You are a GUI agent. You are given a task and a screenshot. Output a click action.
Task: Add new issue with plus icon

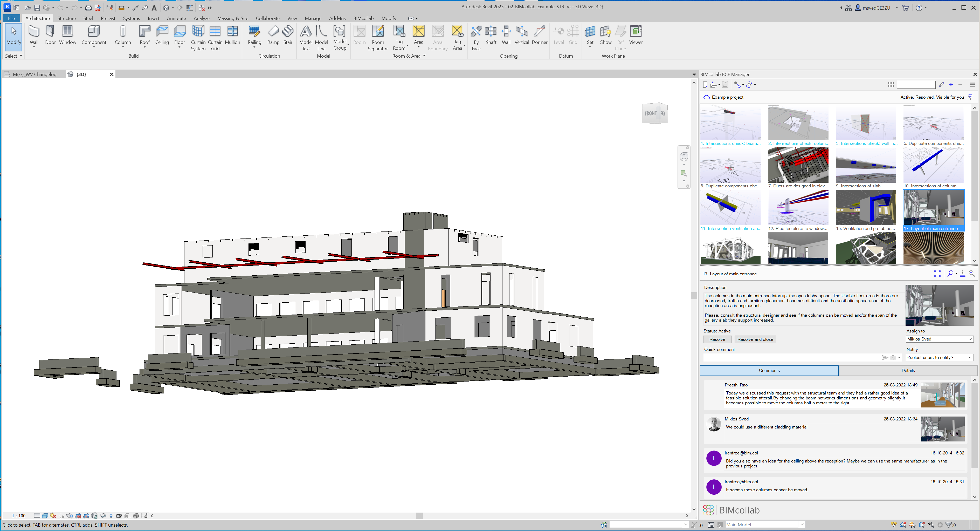pos(951,85)
